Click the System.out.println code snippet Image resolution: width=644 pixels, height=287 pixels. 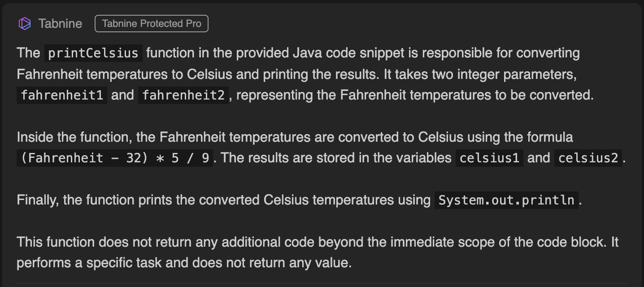point(506,200)
